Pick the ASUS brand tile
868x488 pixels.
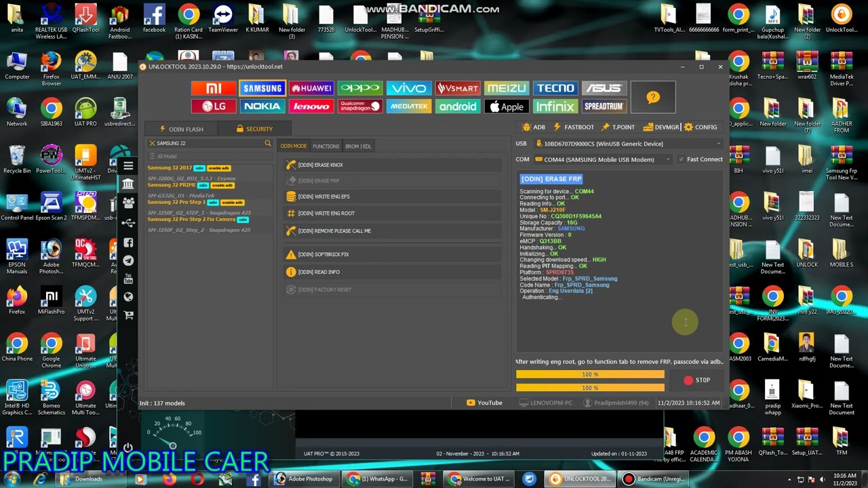tap(604, 88)
